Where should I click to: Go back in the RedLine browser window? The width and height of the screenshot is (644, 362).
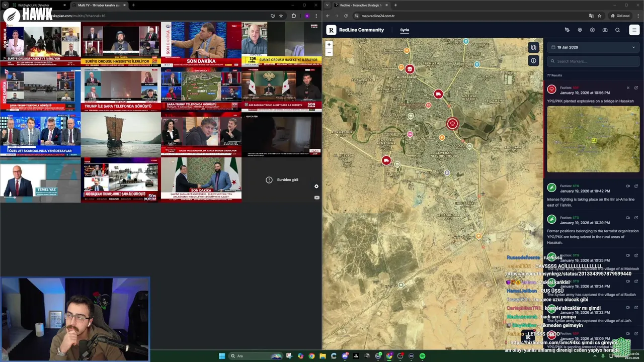click(x=328, y=16)
